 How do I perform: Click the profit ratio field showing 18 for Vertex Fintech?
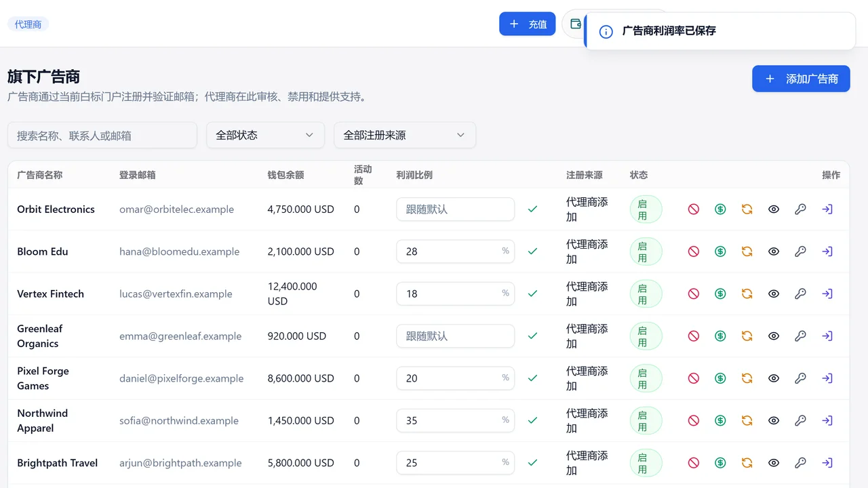coord(455,293)
